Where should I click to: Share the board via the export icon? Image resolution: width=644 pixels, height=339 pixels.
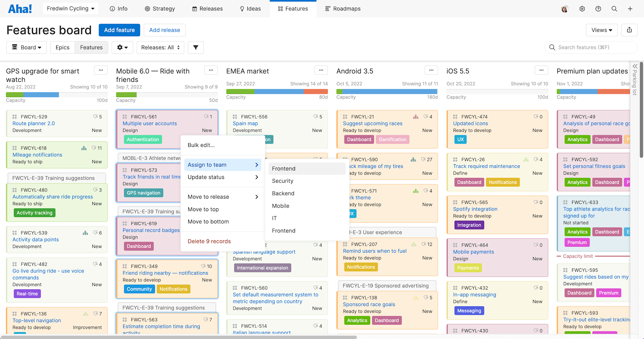[x=629, y=30]
